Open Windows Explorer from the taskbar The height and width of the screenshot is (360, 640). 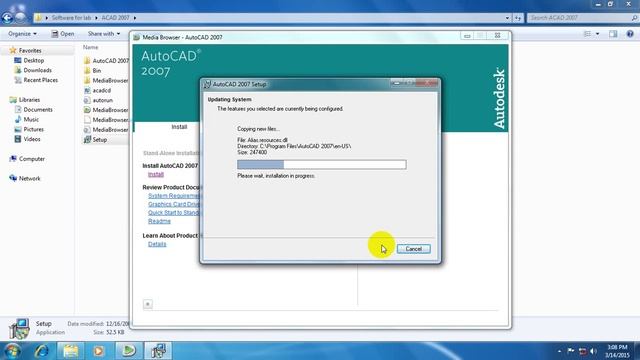pyautogui.click(x=71, y=351)
